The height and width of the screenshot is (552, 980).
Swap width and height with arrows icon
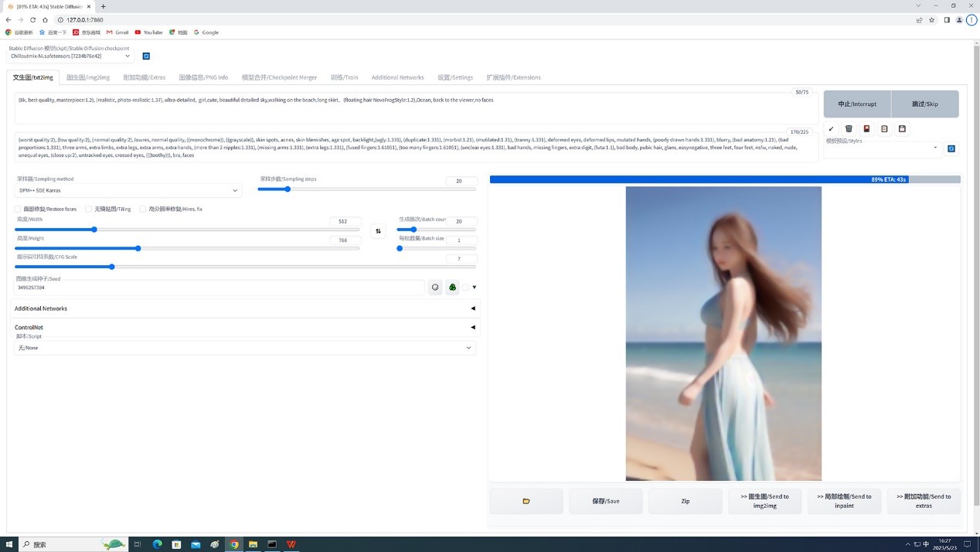tap(378, 231)
